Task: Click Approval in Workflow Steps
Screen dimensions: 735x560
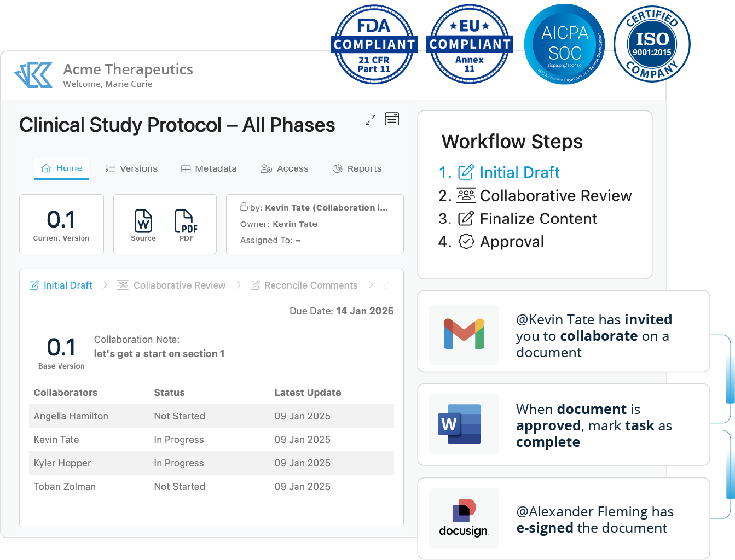Action: [x=512, y=242]
